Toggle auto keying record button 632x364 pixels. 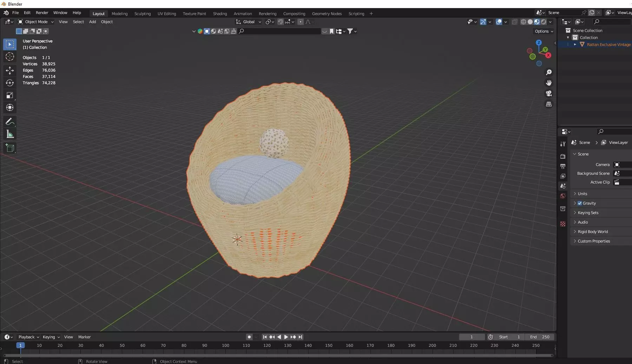(249, 337)
